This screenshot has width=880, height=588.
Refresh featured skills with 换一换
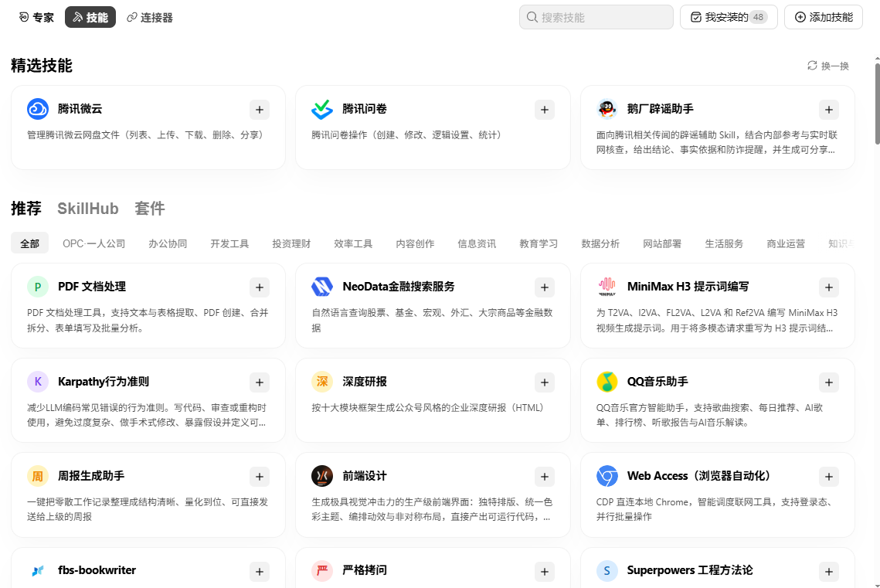pos(828,66)
